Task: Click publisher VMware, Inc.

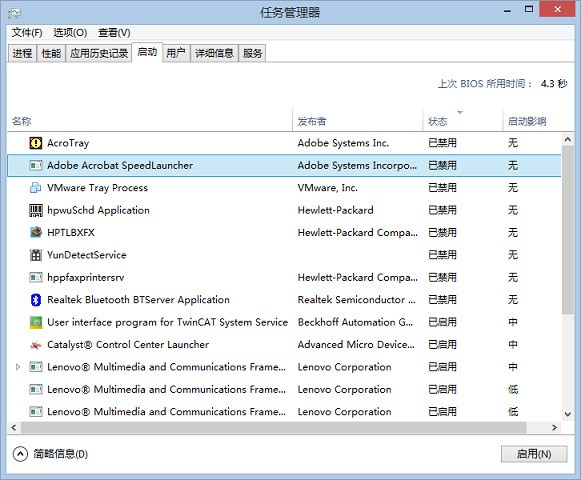Action: pos(328,188)
